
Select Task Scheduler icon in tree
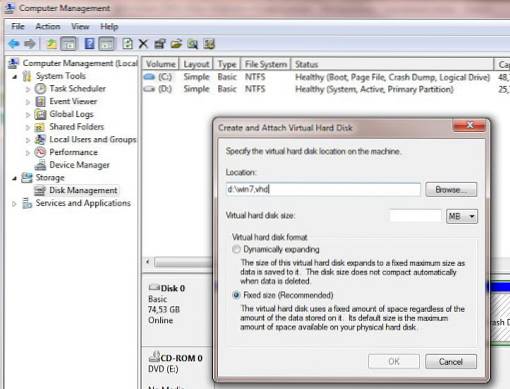pyautogui.click(x=40, y=89)
